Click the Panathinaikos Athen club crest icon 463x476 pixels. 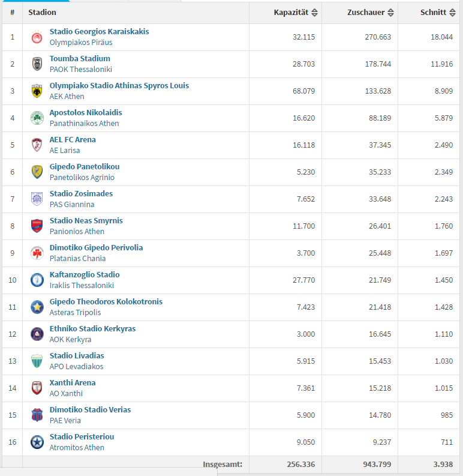tap(37, 118)
